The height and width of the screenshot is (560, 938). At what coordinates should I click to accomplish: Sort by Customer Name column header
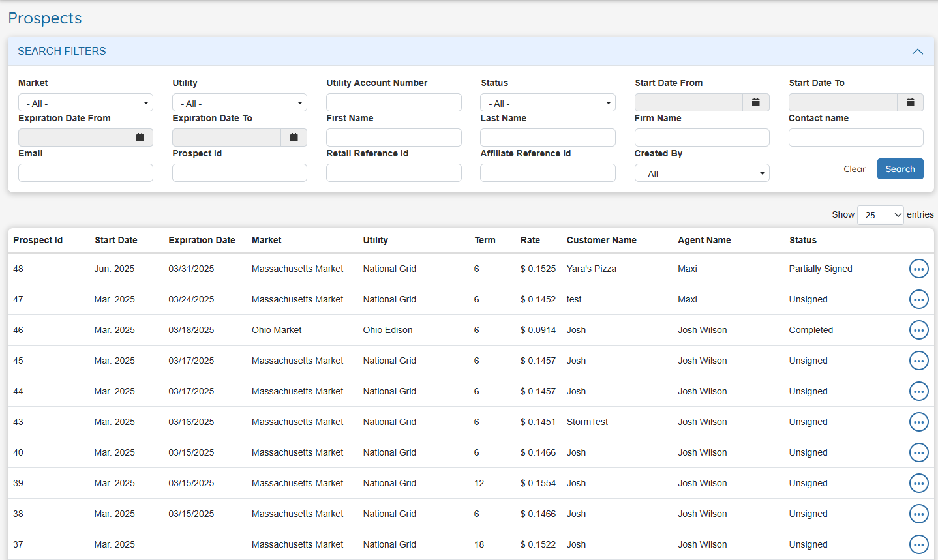(x=601, y=240)
